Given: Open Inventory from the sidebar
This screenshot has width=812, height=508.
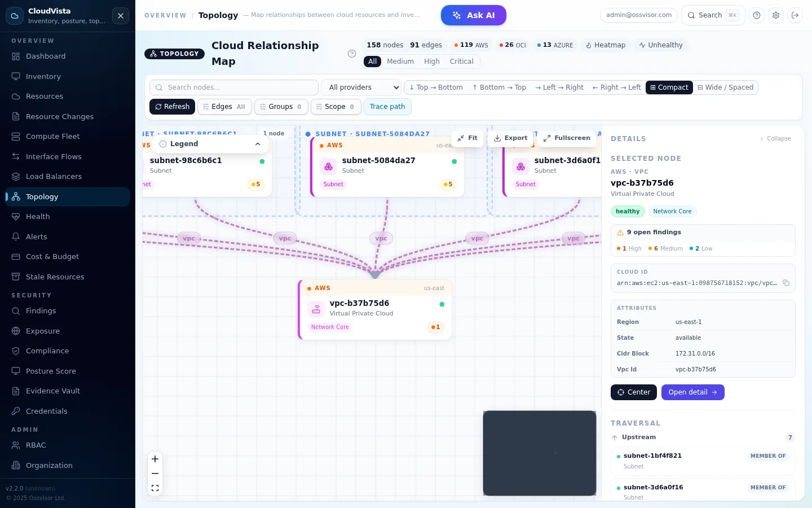Looking at the screenshot, I should [68, 76].
